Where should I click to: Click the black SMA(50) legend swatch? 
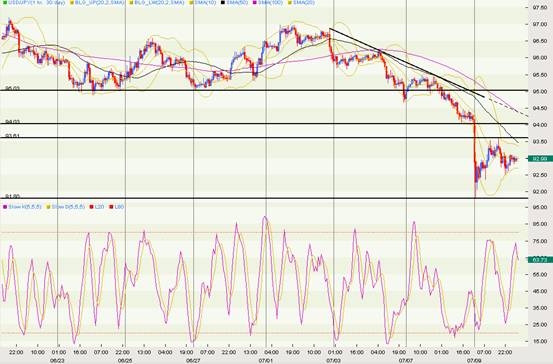(223, 2)
